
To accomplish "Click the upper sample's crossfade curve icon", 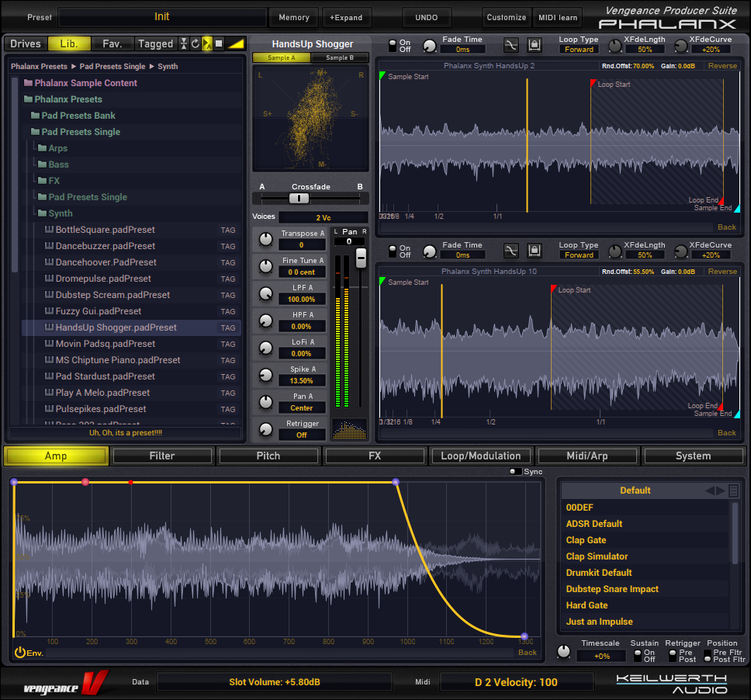I will pos(511,46).
